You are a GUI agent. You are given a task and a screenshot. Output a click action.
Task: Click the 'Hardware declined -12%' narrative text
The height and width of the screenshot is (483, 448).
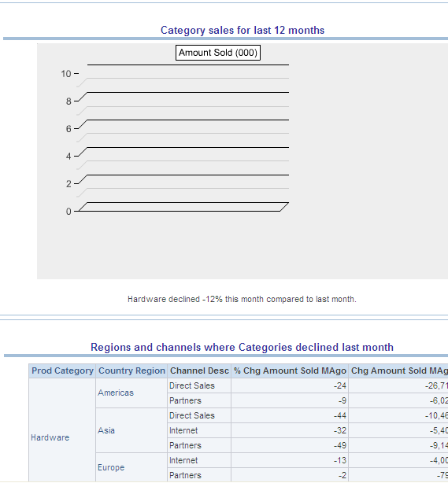tap(242, 299)
